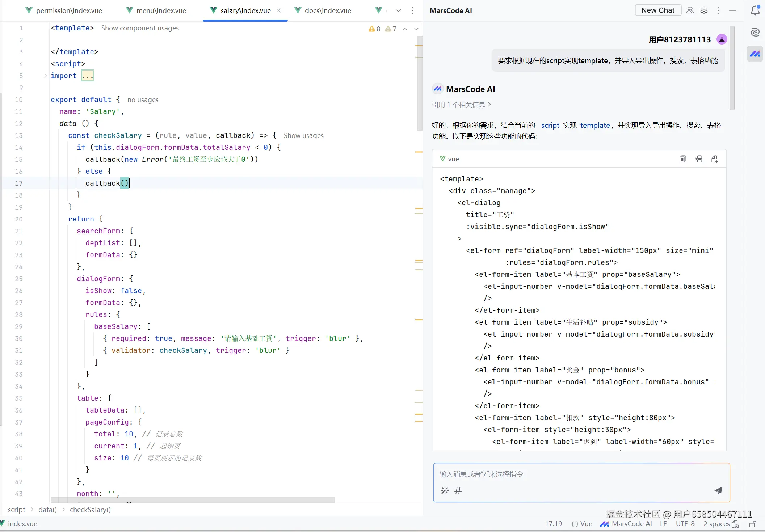The width and height of the screenshot is (765, 532).
Task: Start a New Chat
Action: click(x=658, y=10)
